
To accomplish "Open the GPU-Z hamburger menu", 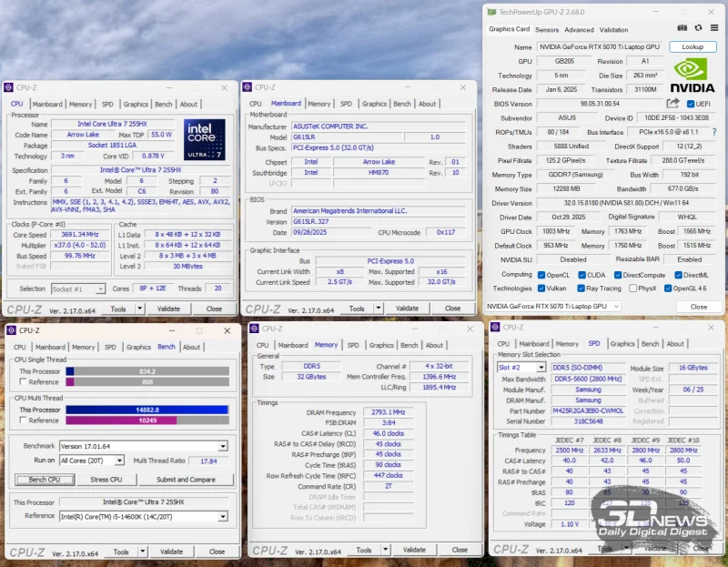I will pos(713,29).
